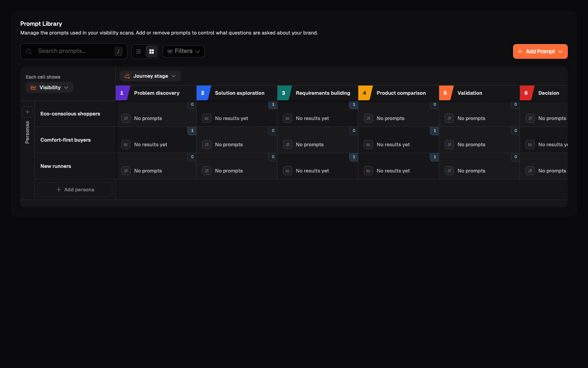Screen dimensions: 588x368
Task: Click chart icon in Eco-conscious Solution exploration cell
Action: (x=207, y=118)
